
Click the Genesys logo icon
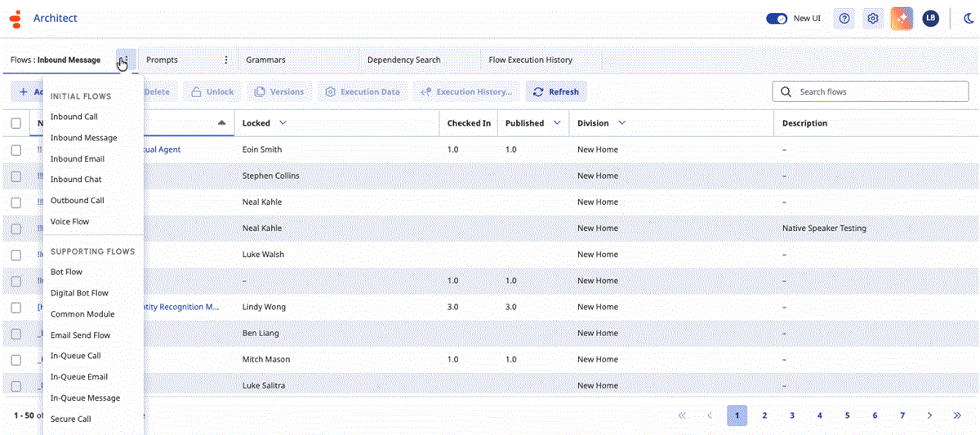pyautogui.click(x=15, y=19)
